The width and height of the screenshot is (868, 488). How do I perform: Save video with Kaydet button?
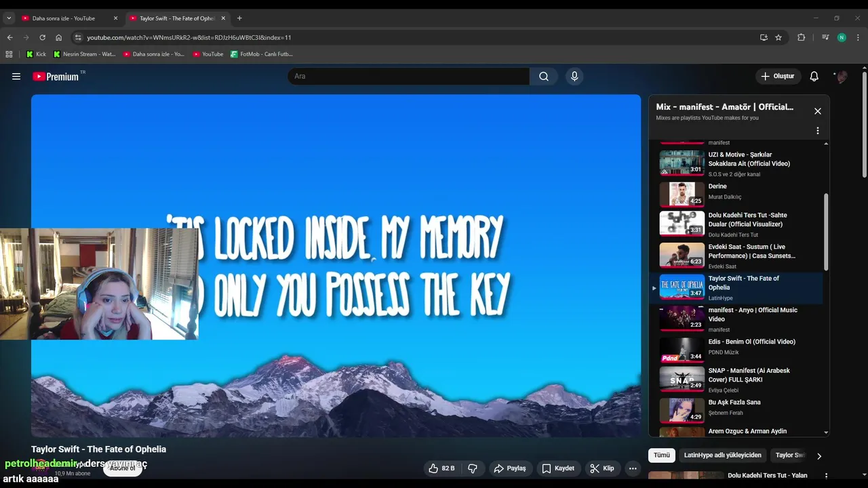[x=558, y=468]
